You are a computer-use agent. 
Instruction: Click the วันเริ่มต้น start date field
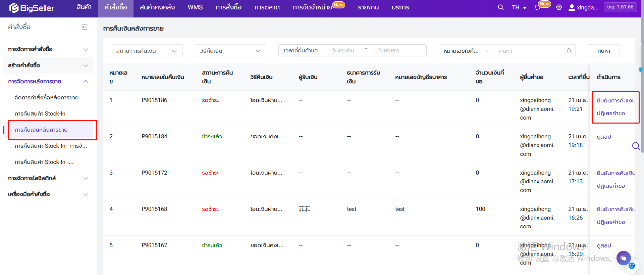(343, 51)
